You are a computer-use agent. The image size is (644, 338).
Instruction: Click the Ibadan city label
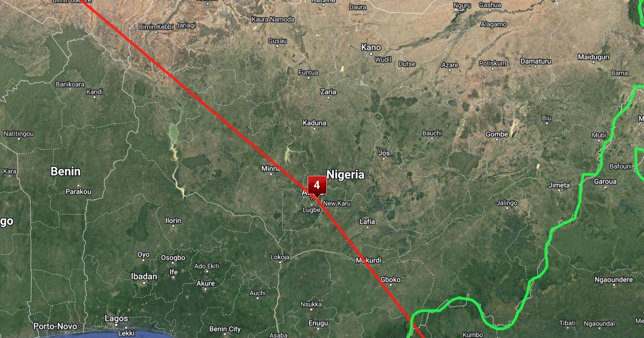(x=144, y=277)
